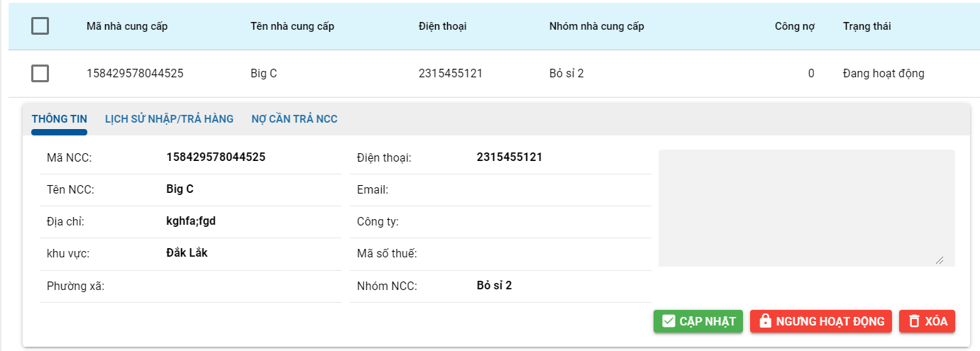The image size is (980, 351).
Task: Click the Nhóm nhà cung cấp column header
Action: 597,26
